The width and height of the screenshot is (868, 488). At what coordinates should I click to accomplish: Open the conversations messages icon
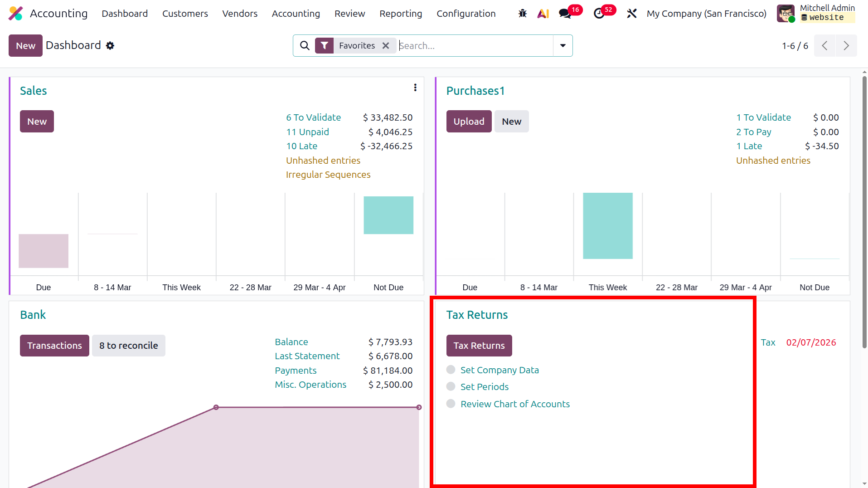[565, 14]
